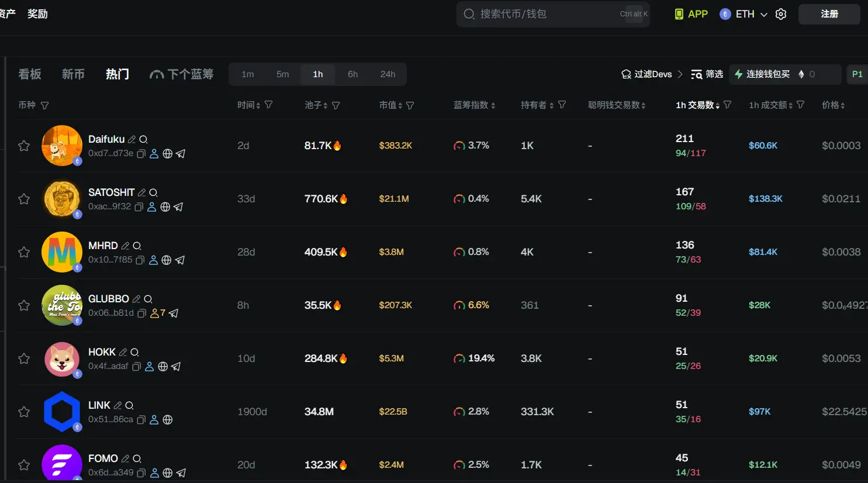The width and height of the screenshot is (868, 483).
Task: Sort by 蓝筹指数 column
Action: point(474,105)
